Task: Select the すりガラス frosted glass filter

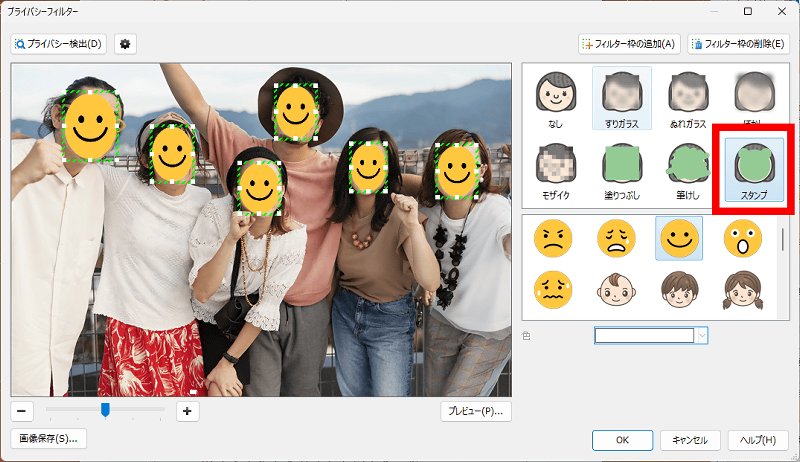Action: [x=621, y=100]
